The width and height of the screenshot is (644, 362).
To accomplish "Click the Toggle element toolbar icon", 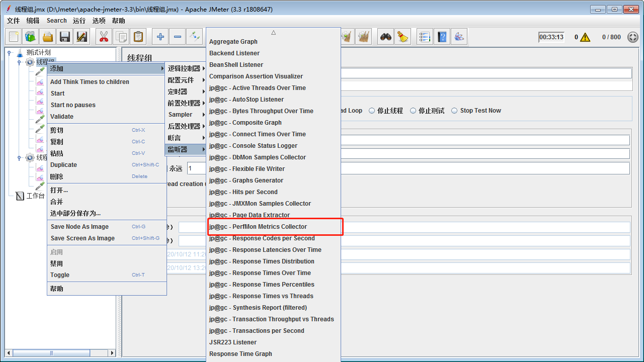I will coord(194,37).
